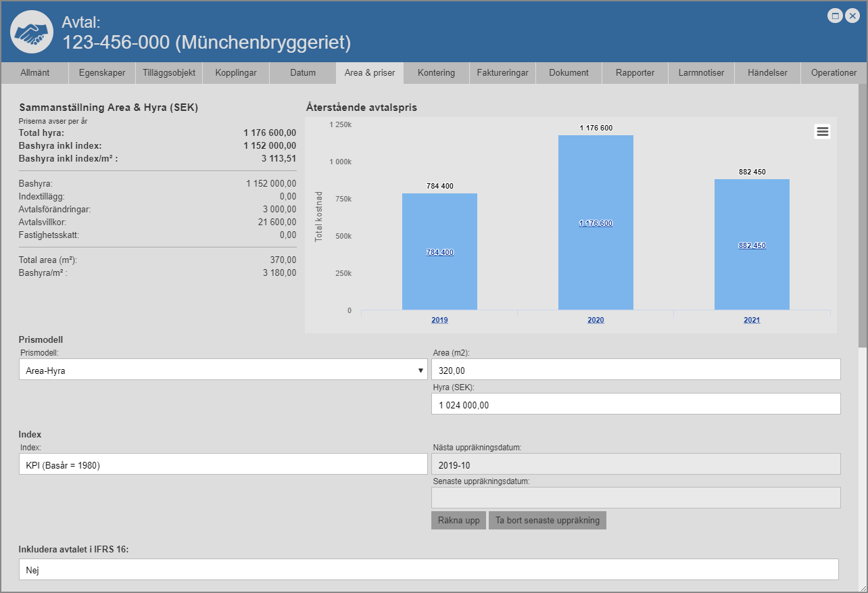Select the Dokument tab

[569, 73]
